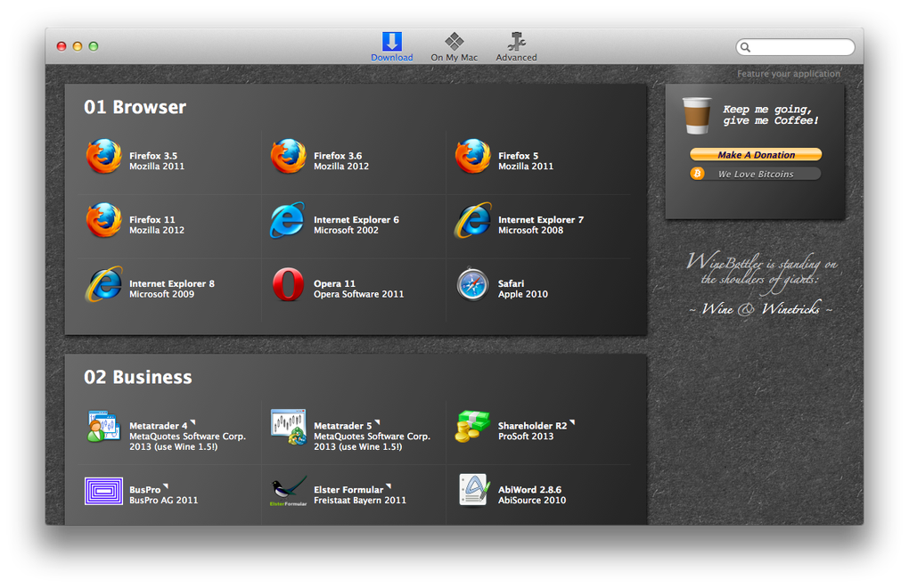Viewport: 909px width, 588px height.
Task: Select the 'Internet Explorer 8' title text
Action: 172,283
